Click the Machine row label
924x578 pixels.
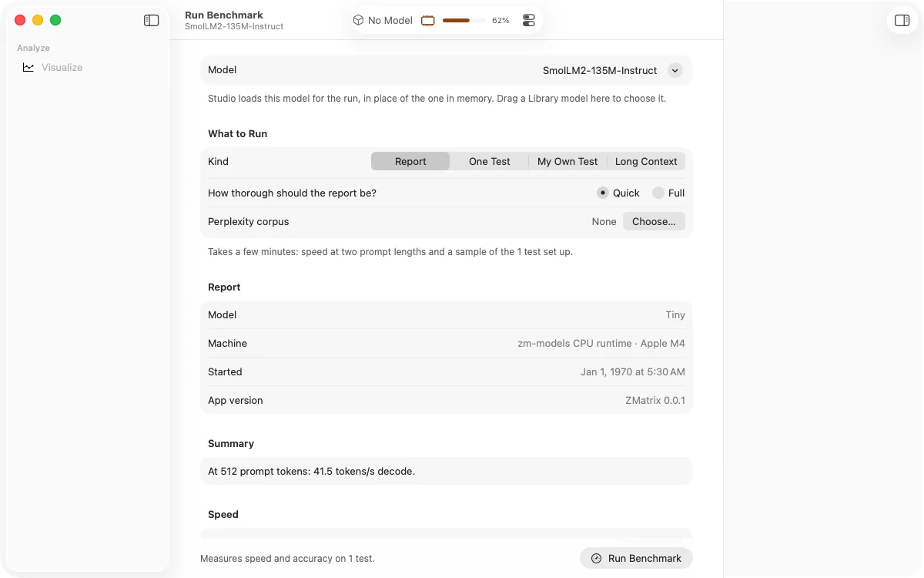point(227,344)
